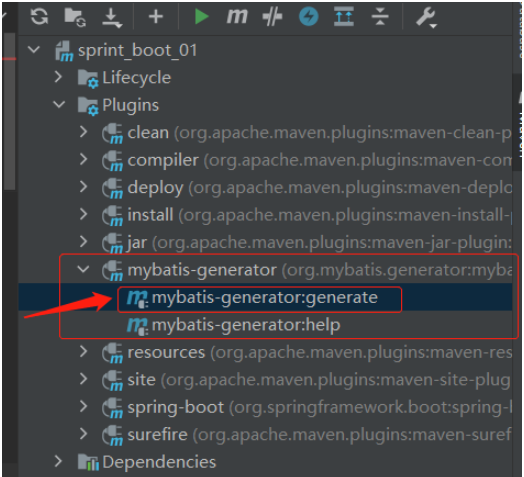Toggle Skip Tests mode

point(272,16)
